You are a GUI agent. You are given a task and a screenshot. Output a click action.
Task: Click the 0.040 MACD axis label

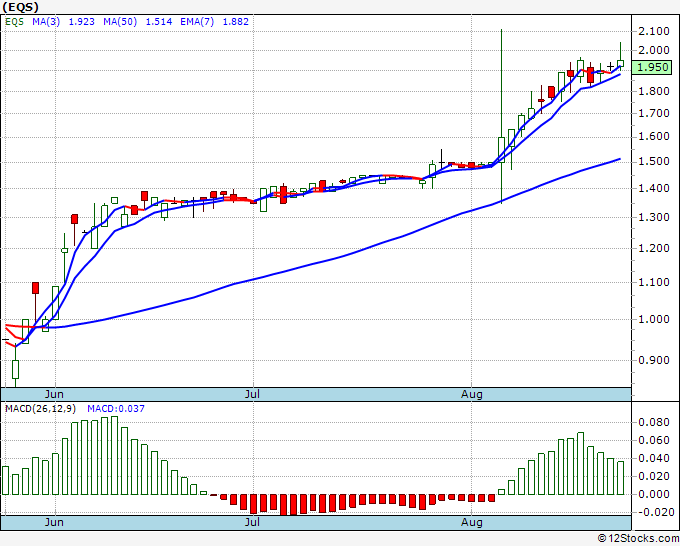654,458
